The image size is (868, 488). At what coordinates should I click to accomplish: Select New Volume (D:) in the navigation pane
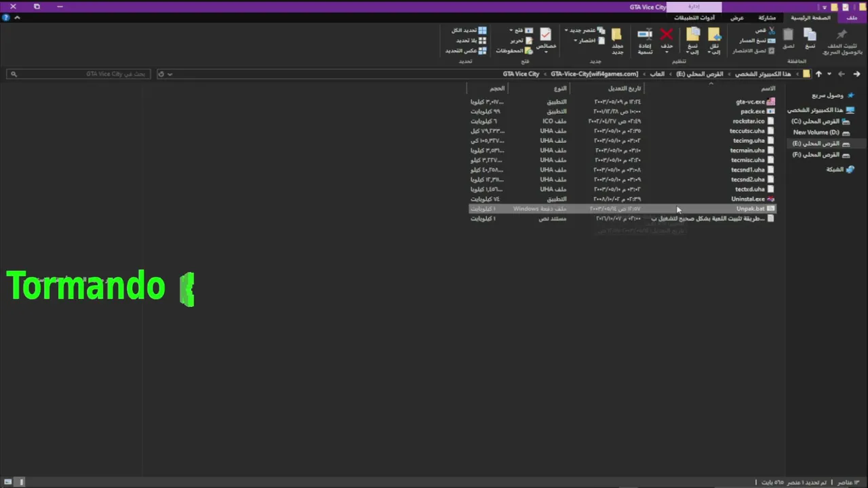tap(821, 132)
